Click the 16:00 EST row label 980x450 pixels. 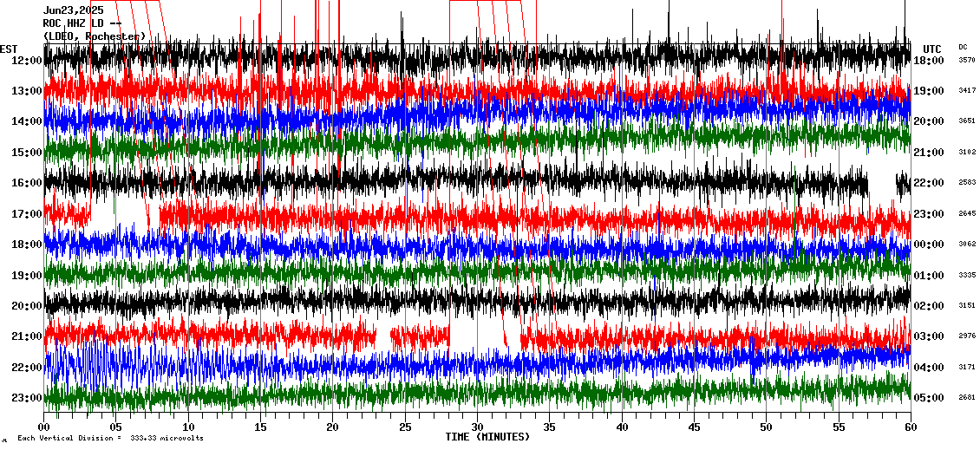[x=27, y=183]
